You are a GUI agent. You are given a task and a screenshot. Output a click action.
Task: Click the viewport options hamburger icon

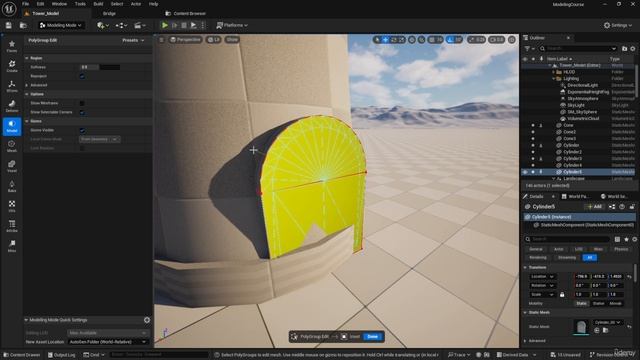(162, 40)
